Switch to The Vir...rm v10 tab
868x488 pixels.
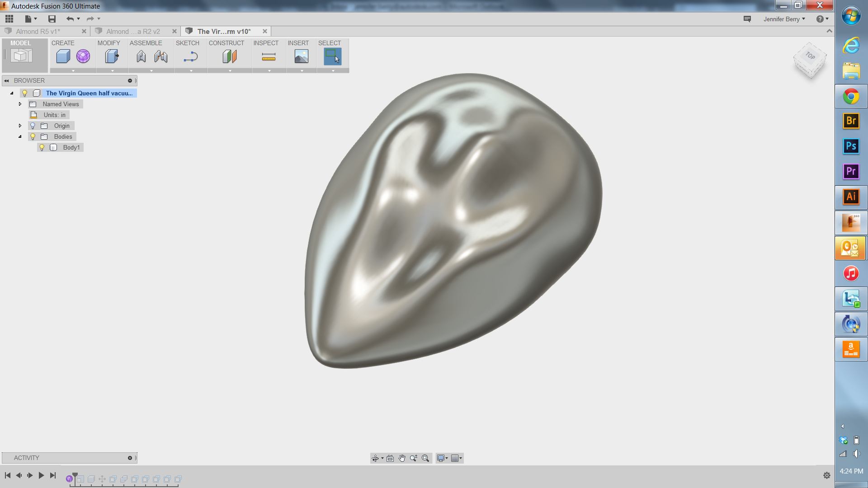tap(224, 31)
